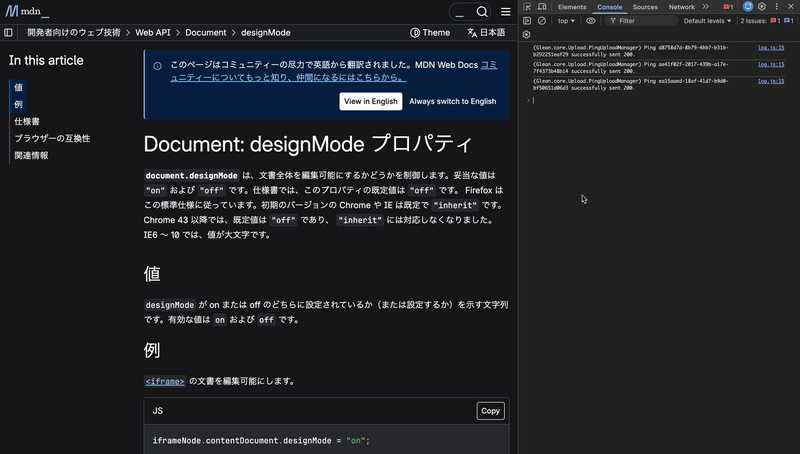
Task: Click the console prompt input line
Action: point(661,100)
